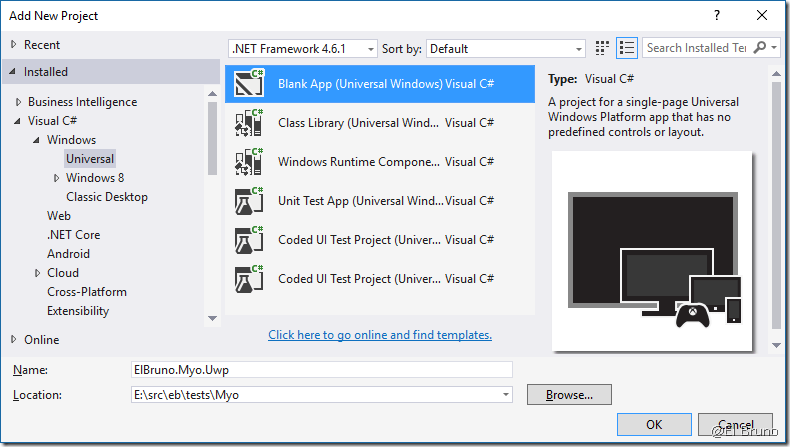The height and width of the screenshot is (447, 790).
Task: Open the Location path dropdown
Action: tap(505, 395)
